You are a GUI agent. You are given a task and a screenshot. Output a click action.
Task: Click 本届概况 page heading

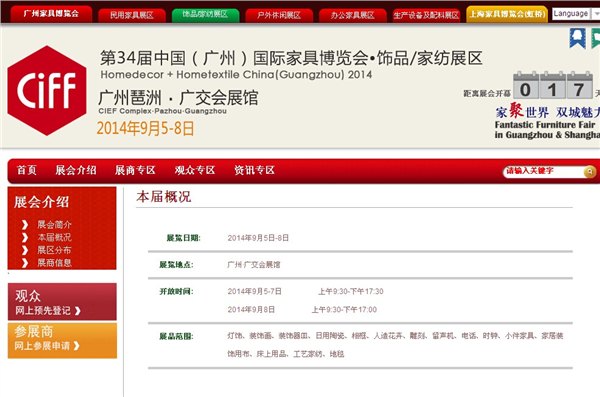point(164,197)
